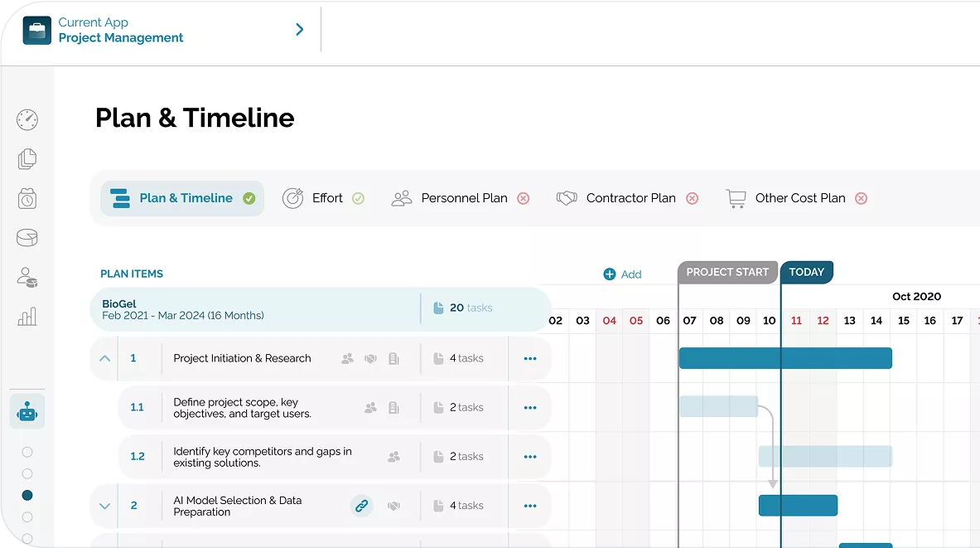This screenshot has height=548, width=980.
Task: Click building icon on item 1.1 row
Action: pos(393,408)
